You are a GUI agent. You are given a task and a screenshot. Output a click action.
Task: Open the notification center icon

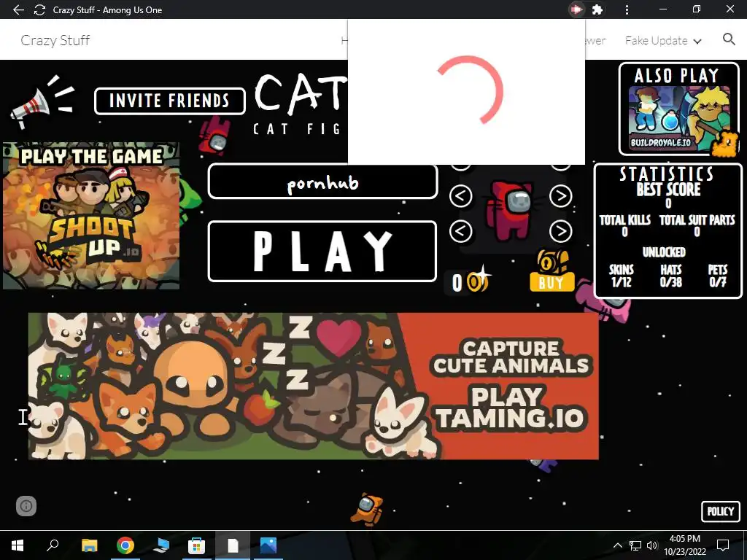click(x=723, y=545)
